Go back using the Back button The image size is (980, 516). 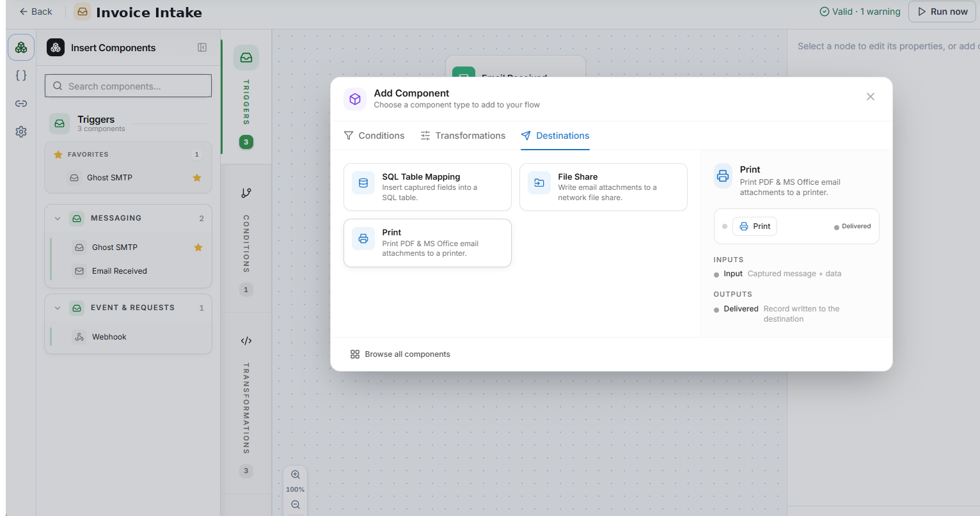[36, 12]
